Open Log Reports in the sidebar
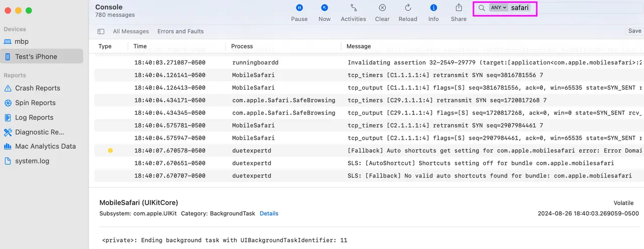 pos(42,117)
